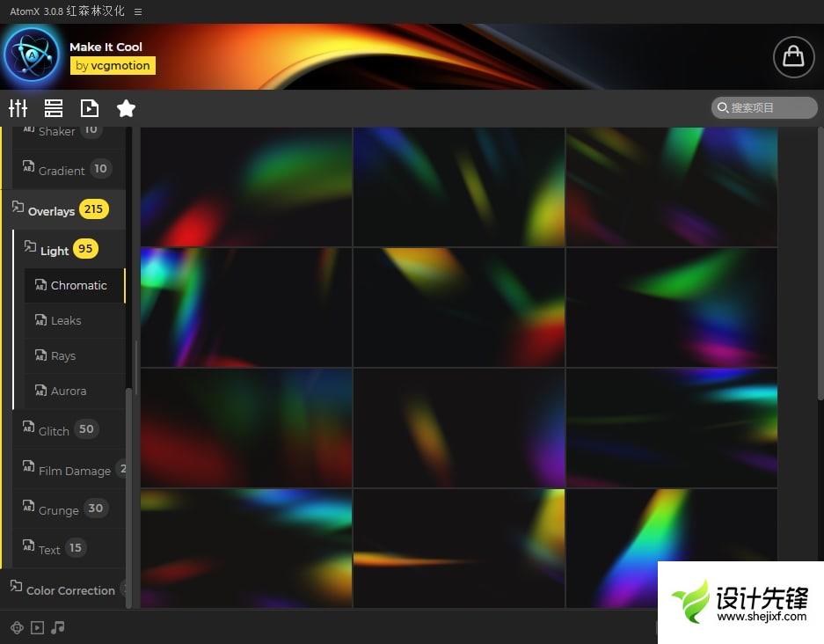Expand the Color Correction folder
The height and width of the screenshot is (644, 824).
(69, 590)
